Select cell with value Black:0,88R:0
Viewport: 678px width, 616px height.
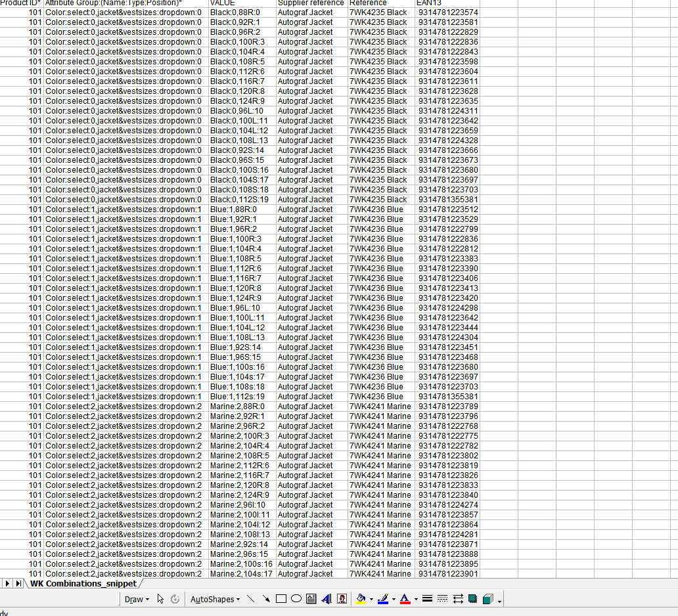(242, 12)
